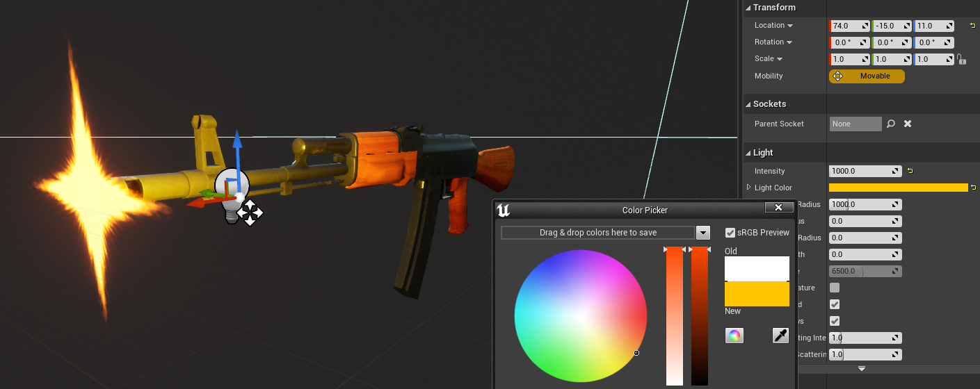Image resolution: width=980 pixels, height=389 pixels.
Task: Collapse the Transform section
Action: [x=748, y=8]
